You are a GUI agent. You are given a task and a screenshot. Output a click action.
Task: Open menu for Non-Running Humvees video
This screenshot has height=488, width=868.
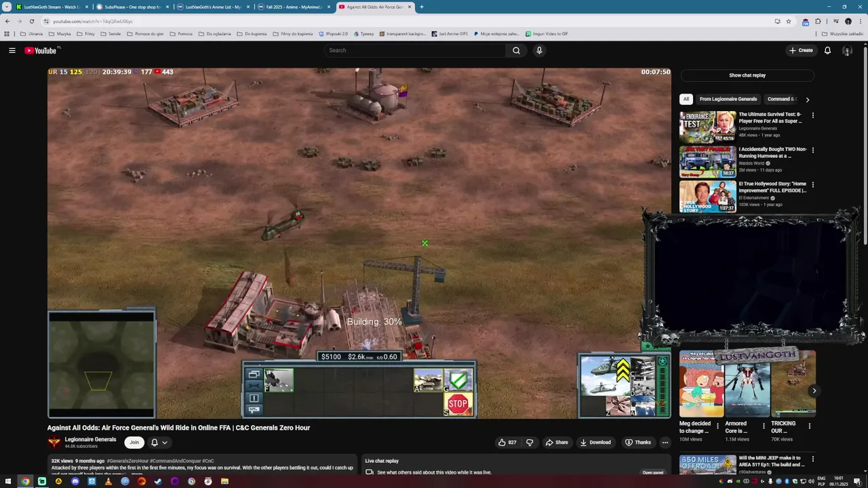pyautogui.click(x=813, y=150)
